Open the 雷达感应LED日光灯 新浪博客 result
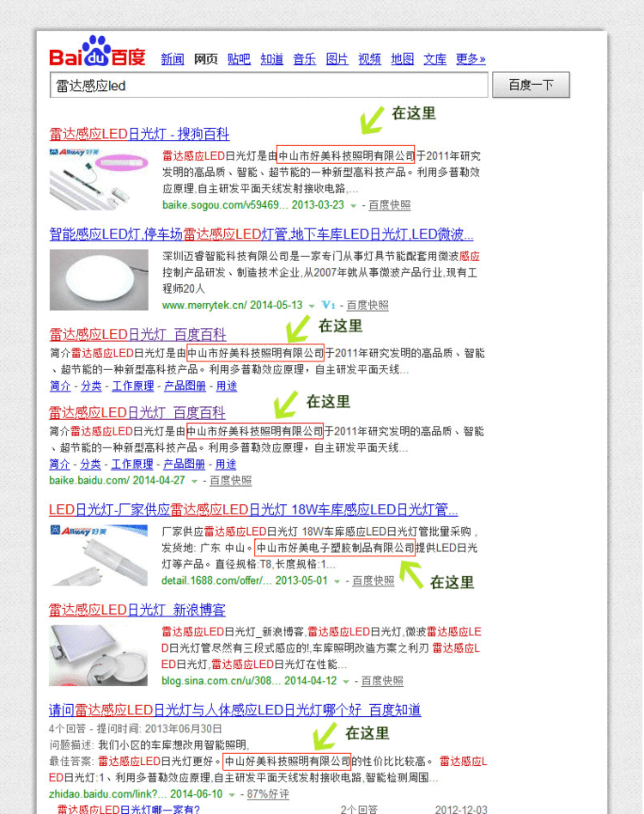 (x=137, y=610)
